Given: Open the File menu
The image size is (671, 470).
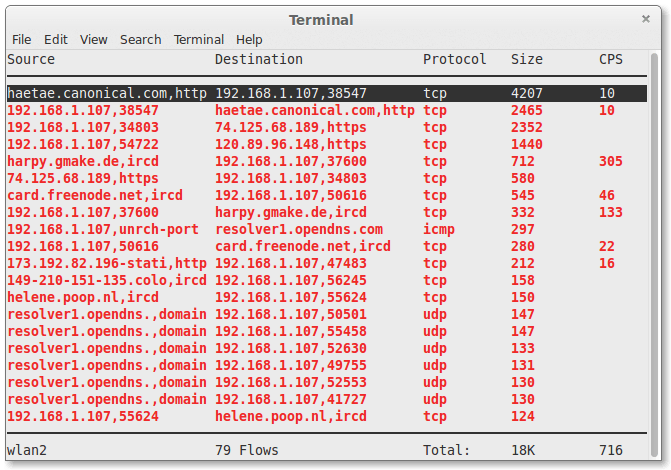Looking at the screenshot, I should [x=21, y=40].
